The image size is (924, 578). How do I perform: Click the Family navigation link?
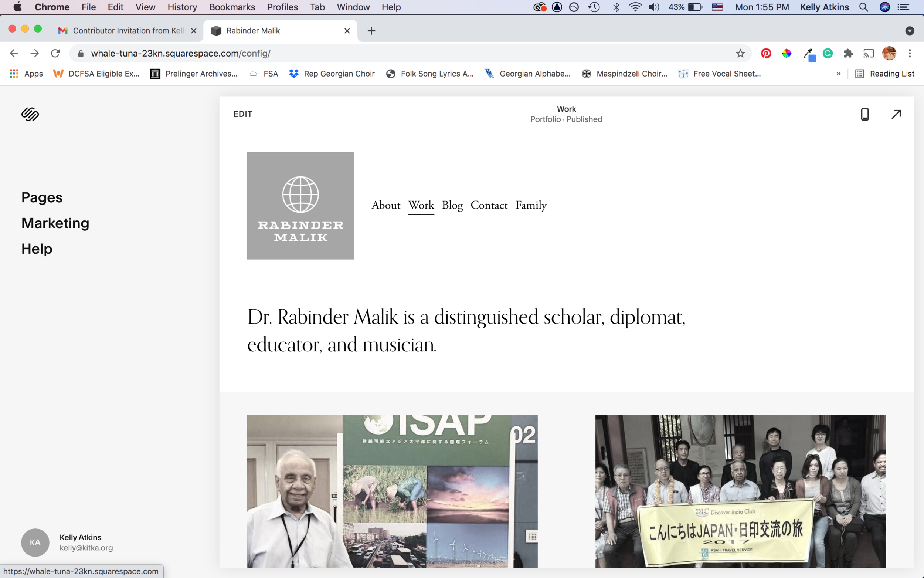531,205
